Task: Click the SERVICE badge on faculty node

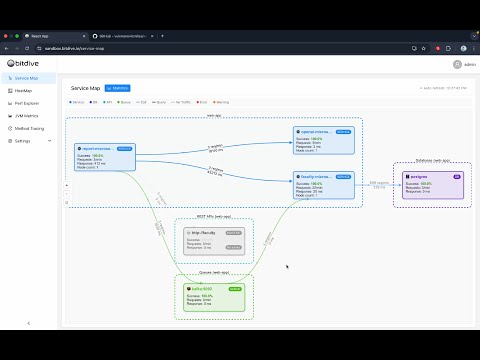Action: tap(343, 177)
